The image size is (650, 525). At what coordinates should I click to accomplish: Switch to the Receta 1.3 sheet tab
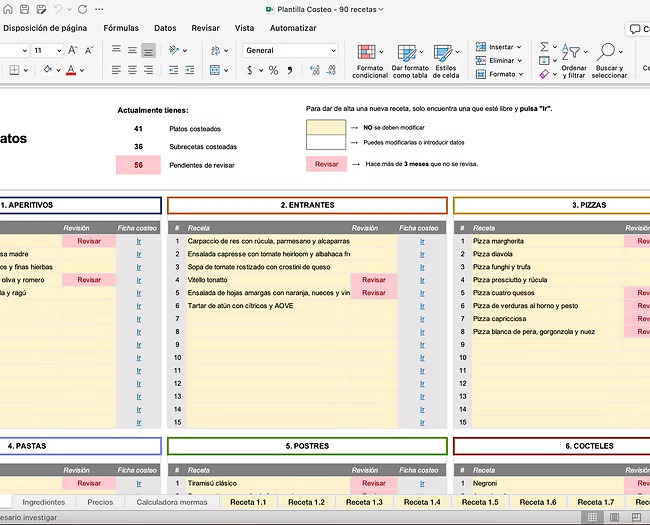[x=362, y=502]
